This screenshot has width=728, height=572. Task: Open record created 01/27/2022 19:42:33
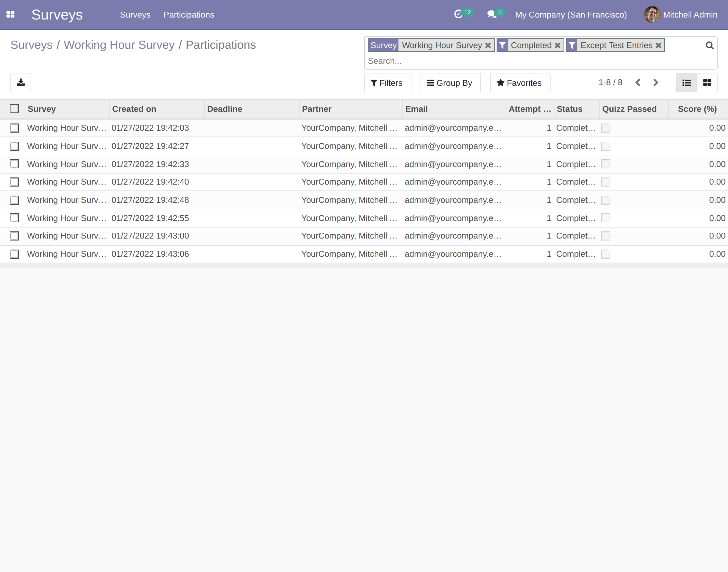[150, 164]
